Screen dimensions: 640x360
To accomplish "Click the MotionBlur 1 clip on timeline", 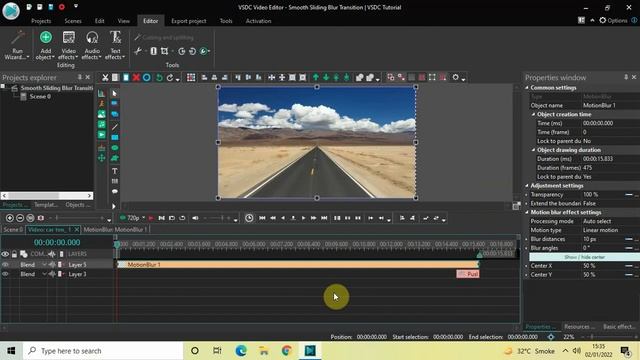I will tap(298, 265).
